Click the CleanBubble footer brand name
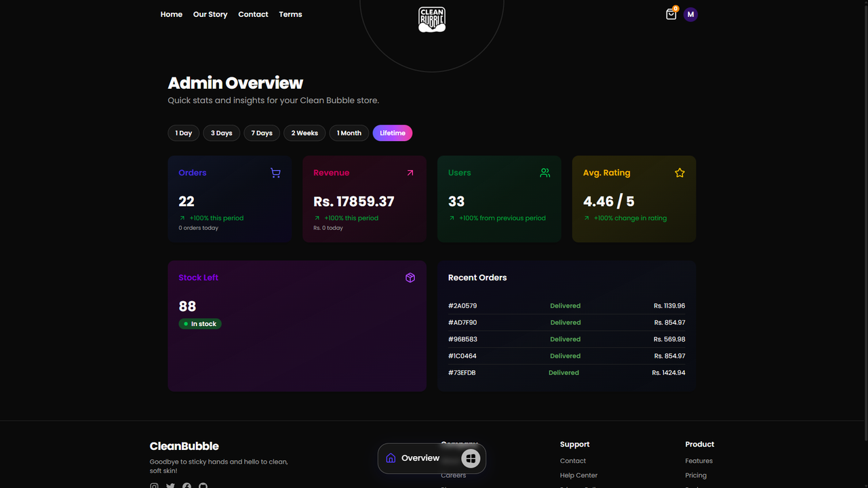868x488 pixels. (184, 446)
